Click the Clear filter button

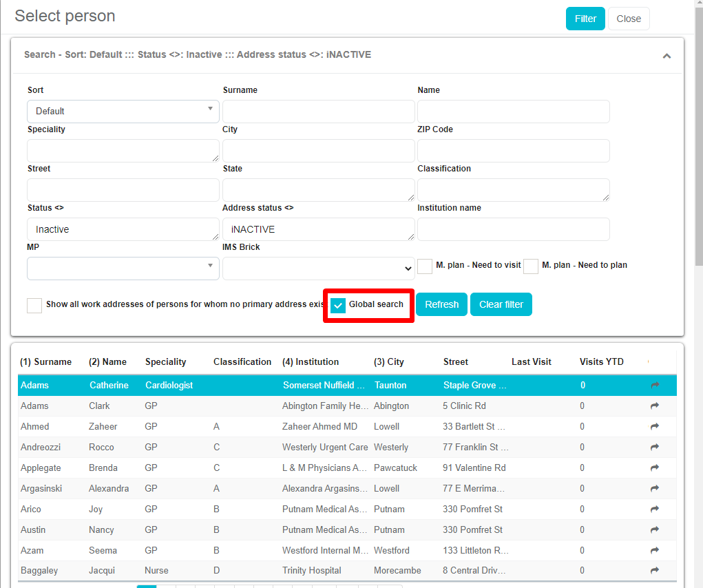click(x=501, y=304)
